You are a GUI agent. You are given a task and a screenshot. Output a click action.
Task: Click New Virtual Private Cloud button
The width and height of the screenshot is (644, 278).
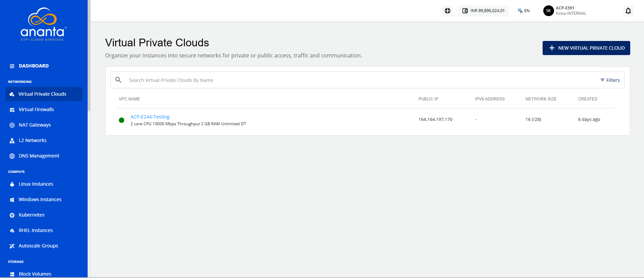[586, 48]
